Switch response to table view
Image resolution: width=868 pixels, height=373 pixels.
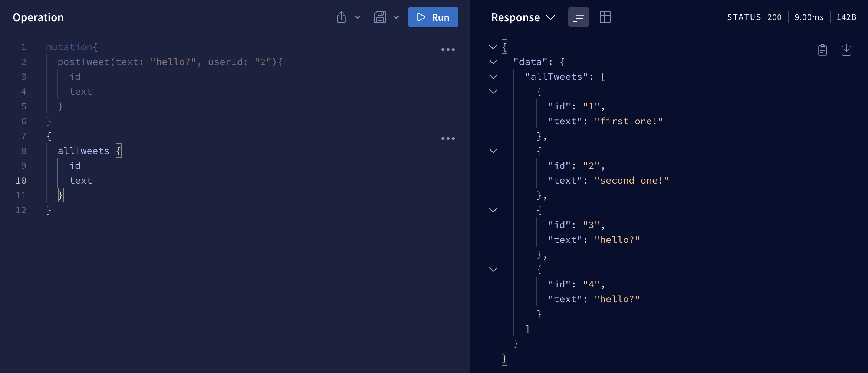(x=605, y=17)
